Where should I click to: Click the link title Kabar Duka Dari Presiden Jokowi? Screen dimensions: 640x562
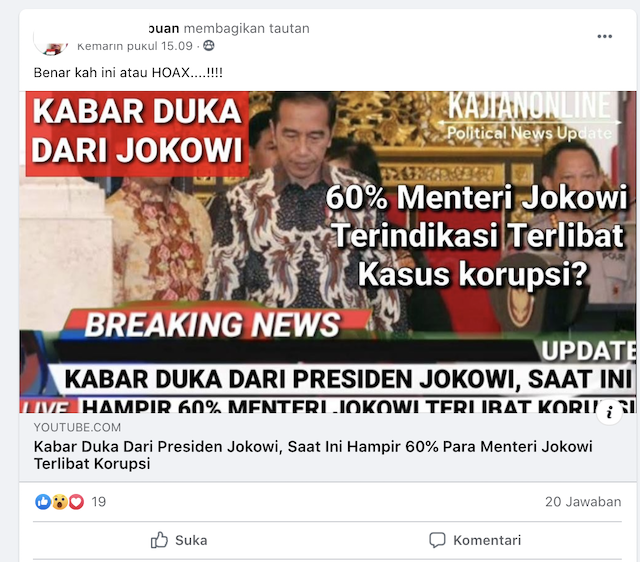[x=313, y=455]
